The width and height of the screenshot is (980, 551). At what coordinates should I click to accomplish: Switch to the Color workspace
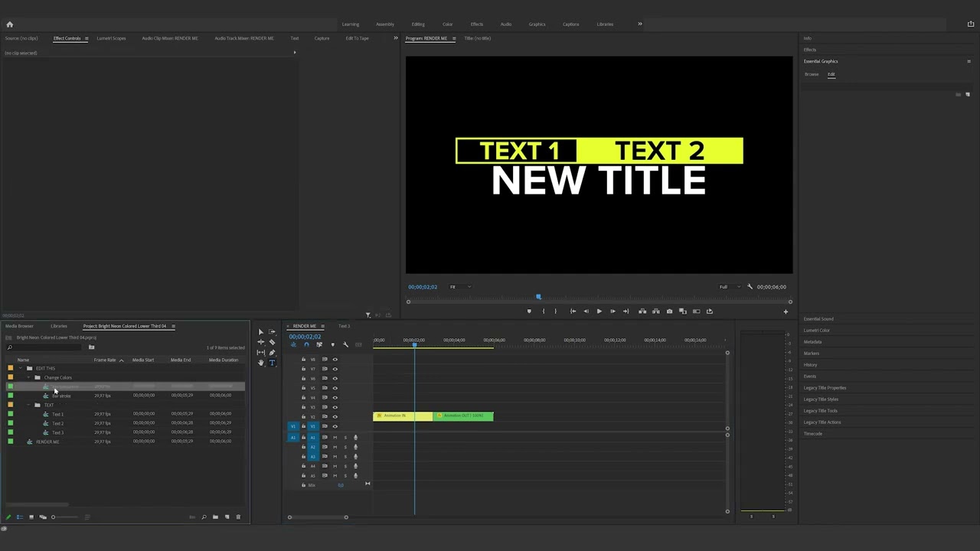[x=447, y=24]
